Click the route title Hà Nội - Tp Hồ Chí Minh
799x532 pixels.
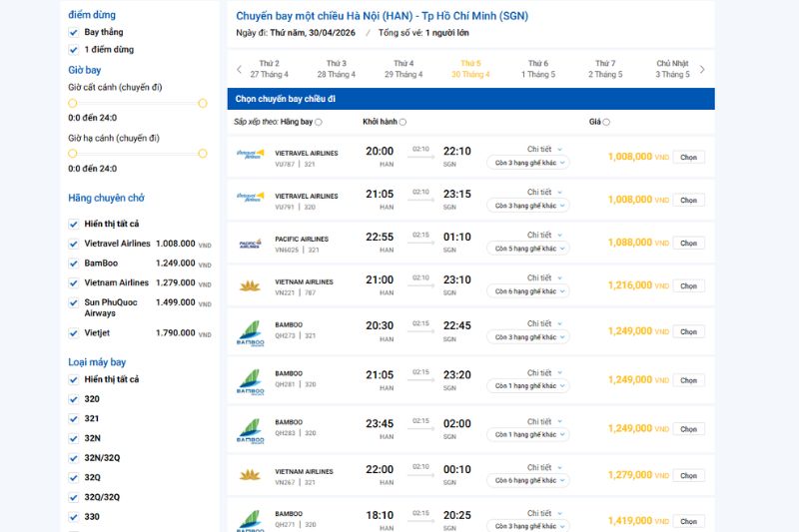click(x=382, y=16)
